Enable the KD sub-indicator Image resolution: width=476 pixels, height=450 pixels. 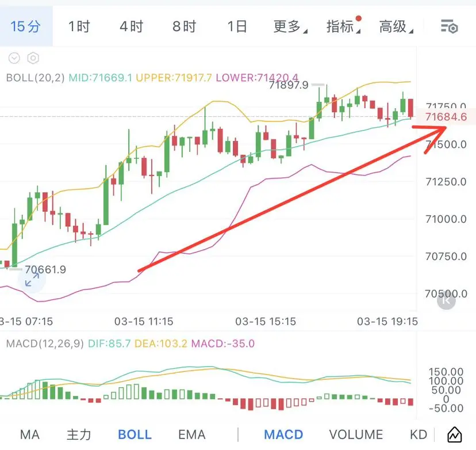(x=419, y=434)
